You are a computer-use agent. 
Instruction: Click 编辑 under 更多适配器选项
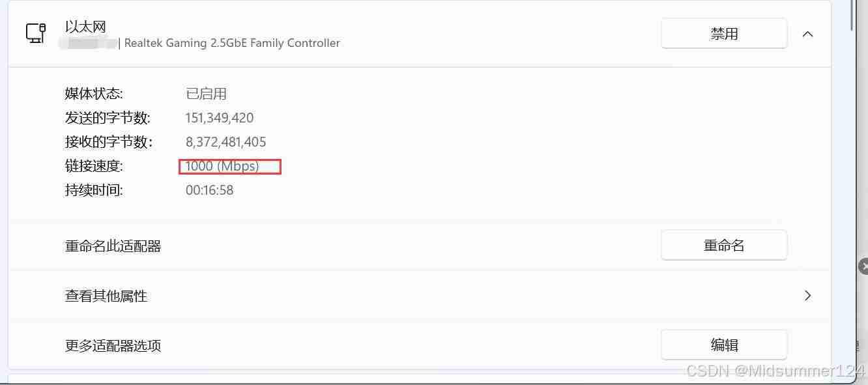pos(724,344)
